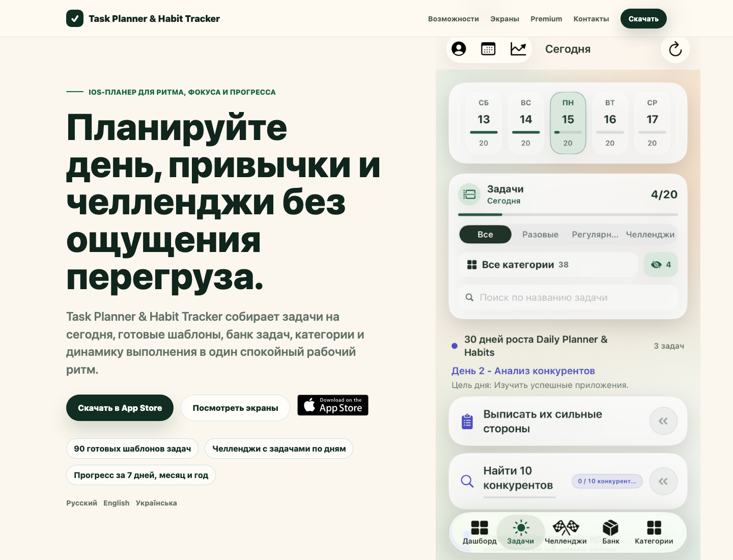This screenshot has width=733, height=560.
Task: Expand swipe arrows on Выписать их сильные стороны
Action: pos(663,421)
